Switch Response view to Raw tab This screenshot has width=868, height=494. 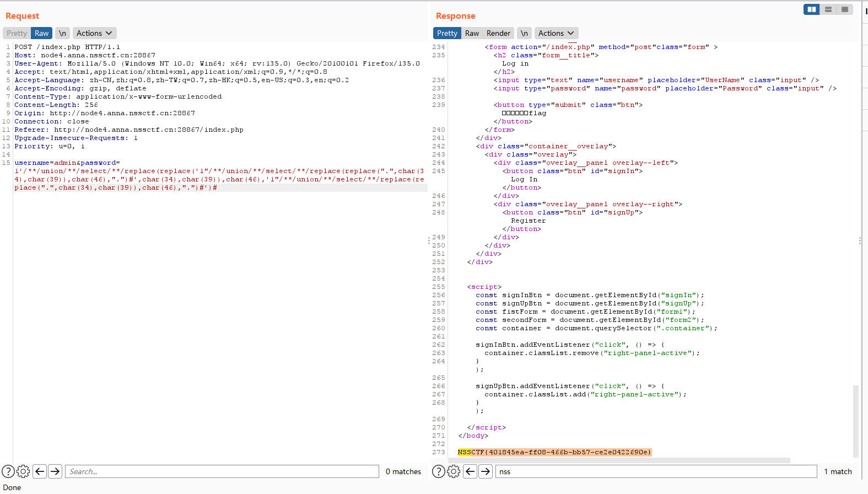pyautogui.click(x=472, y=33)
